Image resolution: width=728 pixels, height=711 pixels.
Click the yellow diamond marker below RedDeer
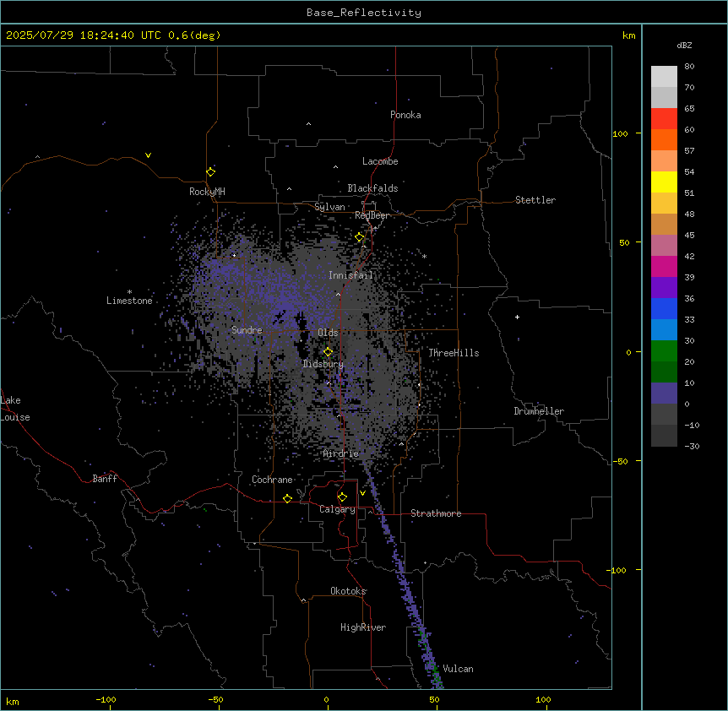pos(360,237)
